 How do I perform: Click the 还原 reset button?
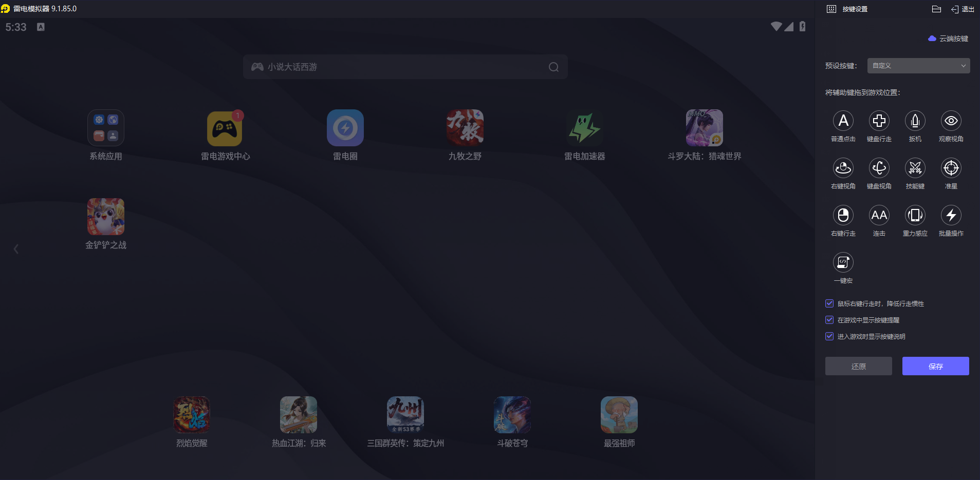coord(859,366)
